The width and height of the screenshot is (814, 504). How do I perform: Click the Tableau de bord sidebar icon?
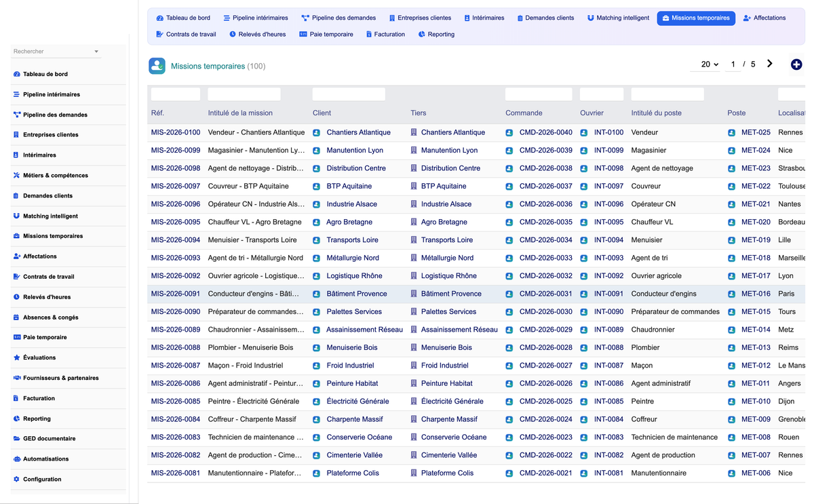(x=16, y=74)
